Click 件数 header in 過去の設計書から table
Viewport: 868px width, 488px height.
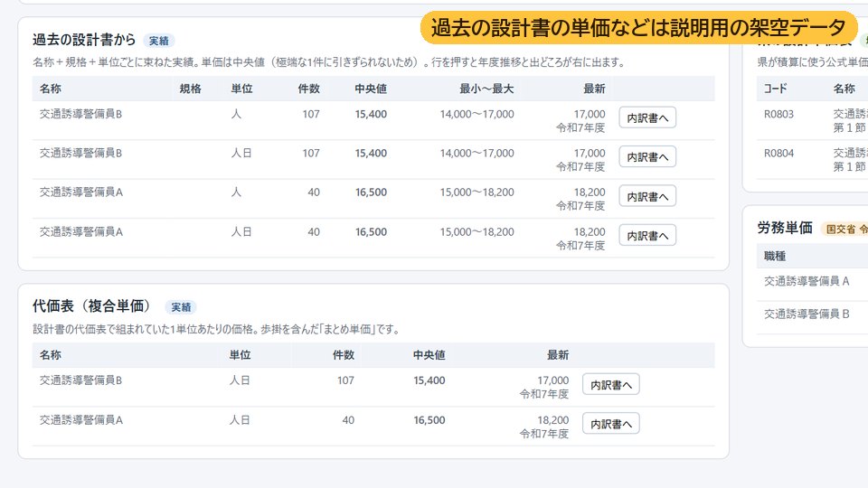309,89
